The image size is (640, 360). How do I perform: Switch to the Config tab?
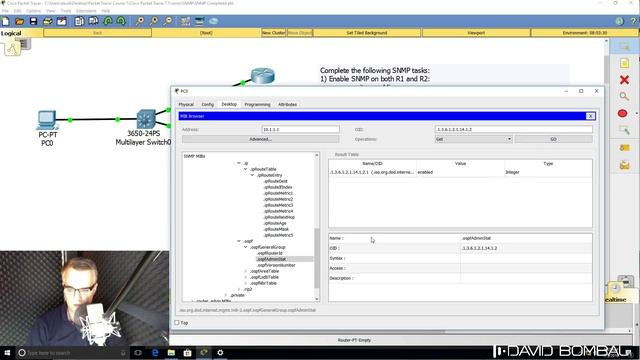click(207, 104)
